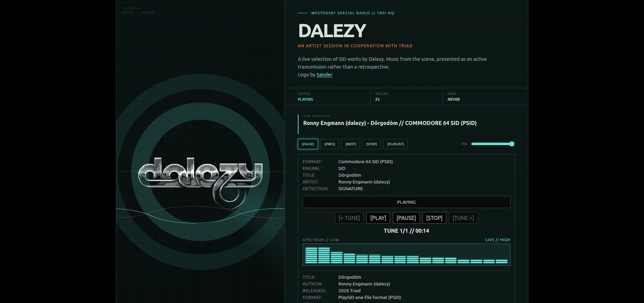Click the DALEZY page heading
The height and width of the screenshot is (303, 644).
coord(332,31)
